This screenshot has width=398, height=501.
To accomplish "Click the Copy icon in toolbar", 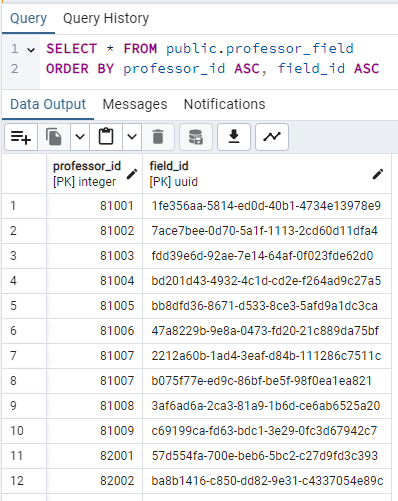I will 54,137.
